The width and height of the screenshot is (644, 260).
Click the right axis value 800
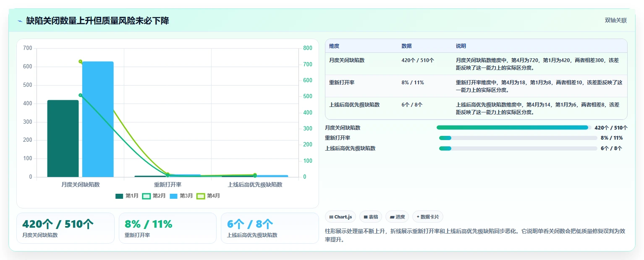point(308,48)
